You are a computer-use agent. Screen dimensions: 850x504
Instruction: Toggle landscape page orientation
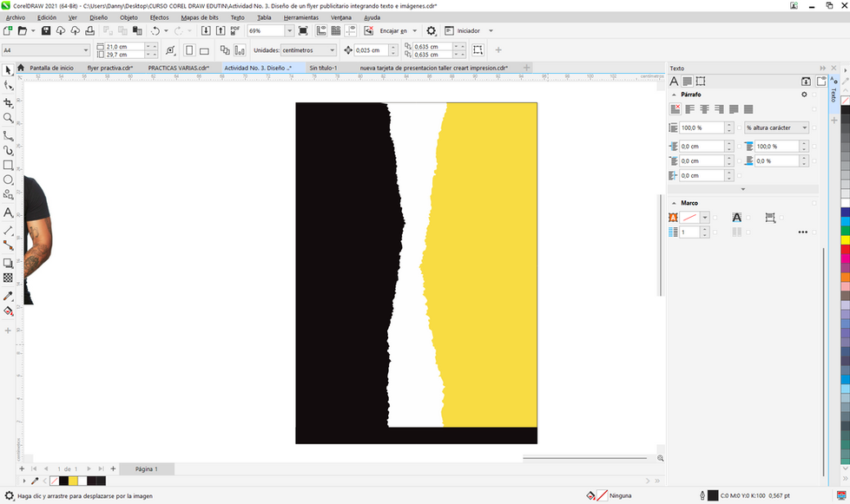(204, 50)
